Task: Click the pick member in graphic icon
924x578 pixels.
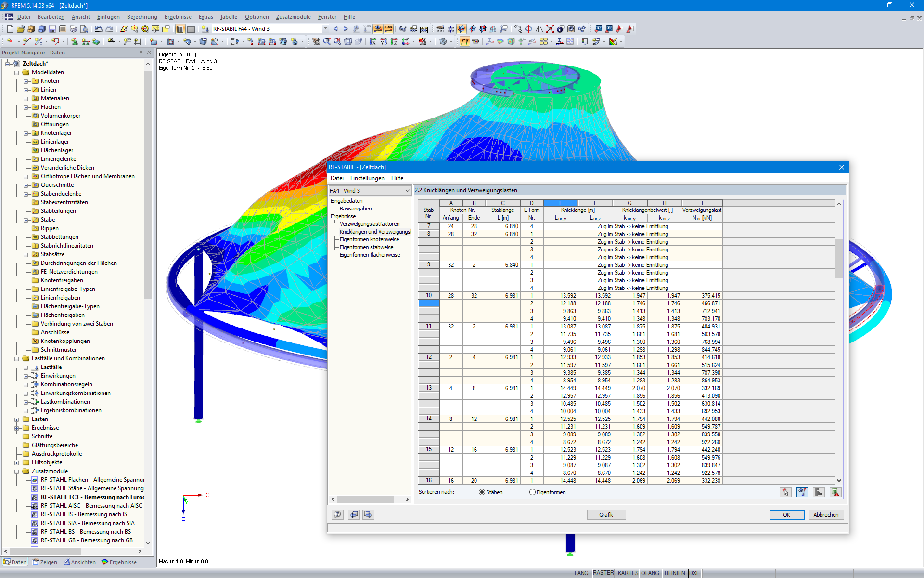Action: click(x=785, y=492)
